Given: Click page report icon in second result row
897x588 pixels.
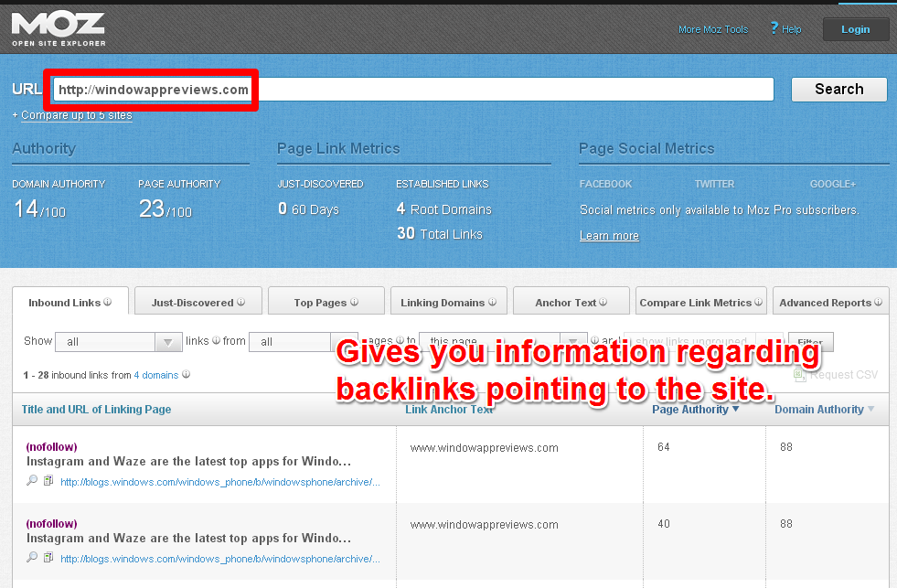Looking at the screenshot, I should tap(48, 557).
